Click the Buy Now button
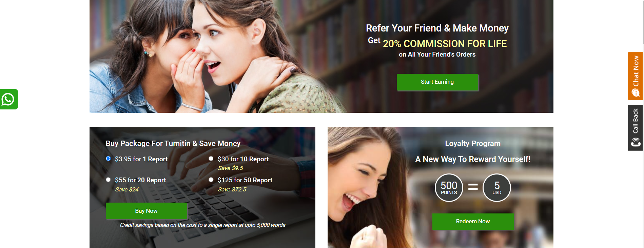Viewport: 644px width, 248px height. coord(146,211)
